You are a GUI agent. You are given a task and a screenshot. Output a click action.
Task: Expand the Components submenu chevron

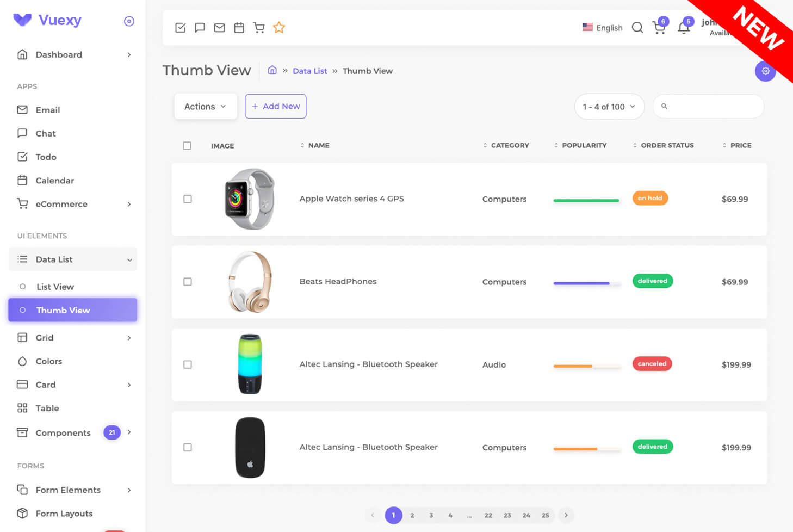click(x=129, y=432)
